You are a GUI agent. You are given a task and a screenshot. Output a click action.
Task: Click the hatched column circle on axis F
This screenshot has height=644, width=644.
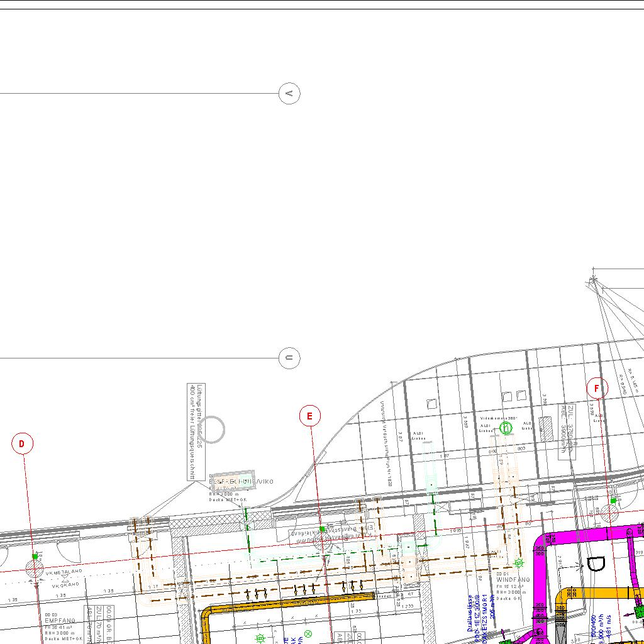coord(609,514)
